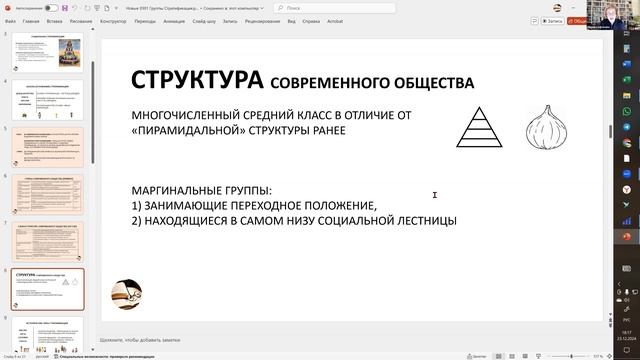Click the main slide area vertical scrollbar thumb
Screen dimensions: 640x360
(610, 131)
